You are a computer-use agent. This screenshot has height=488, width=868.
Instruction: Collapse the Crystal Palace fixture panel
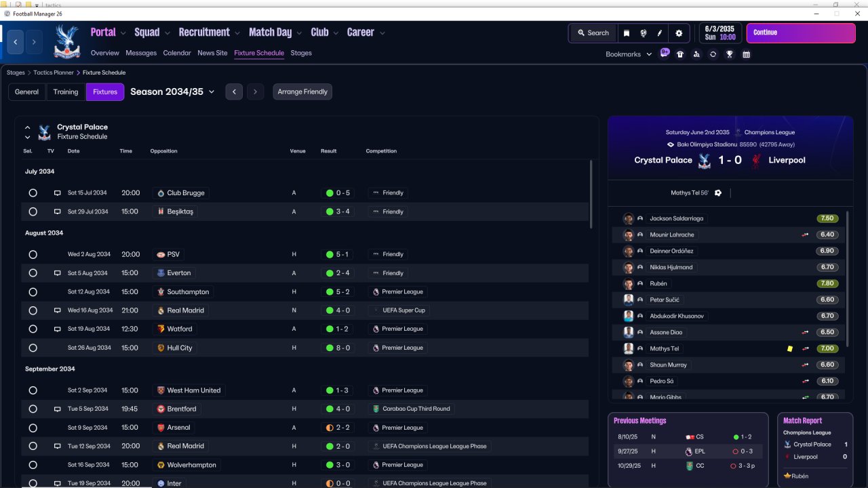pos(28,127)
